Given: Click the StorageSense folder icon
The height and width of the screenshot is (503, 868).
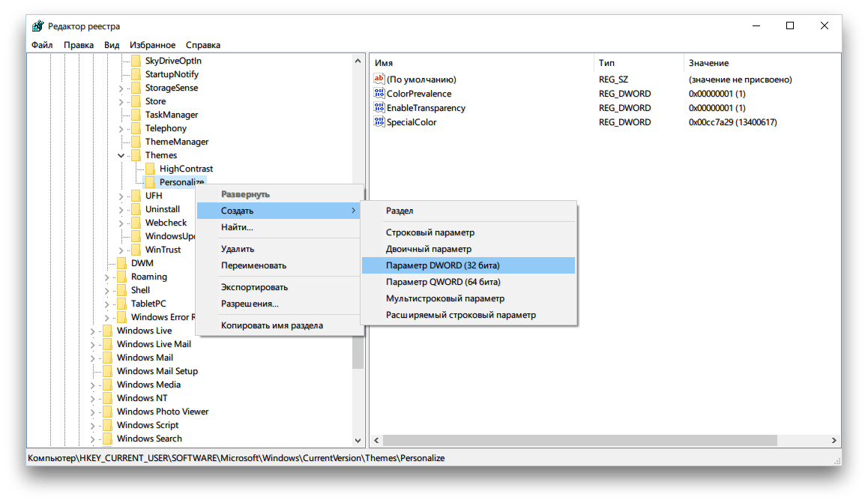Looking at the screenshot, I should [136, 88].
